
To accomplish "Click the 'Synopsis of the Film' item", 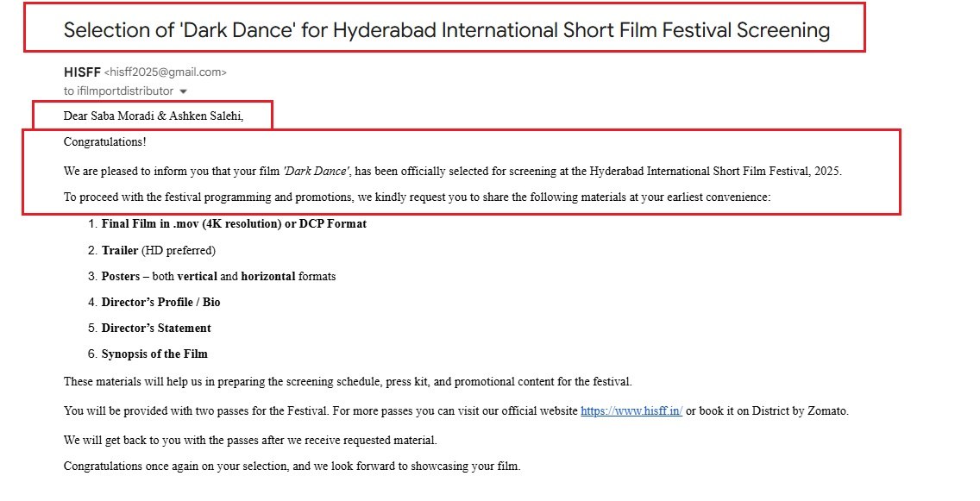I will (x=154, y=354).
